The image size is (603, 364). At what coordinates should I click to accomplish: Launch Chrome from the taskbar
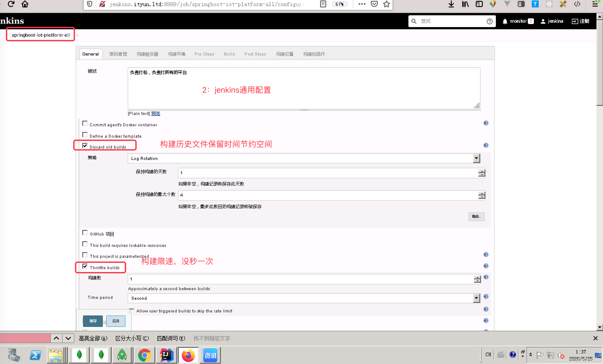(144, 355)
